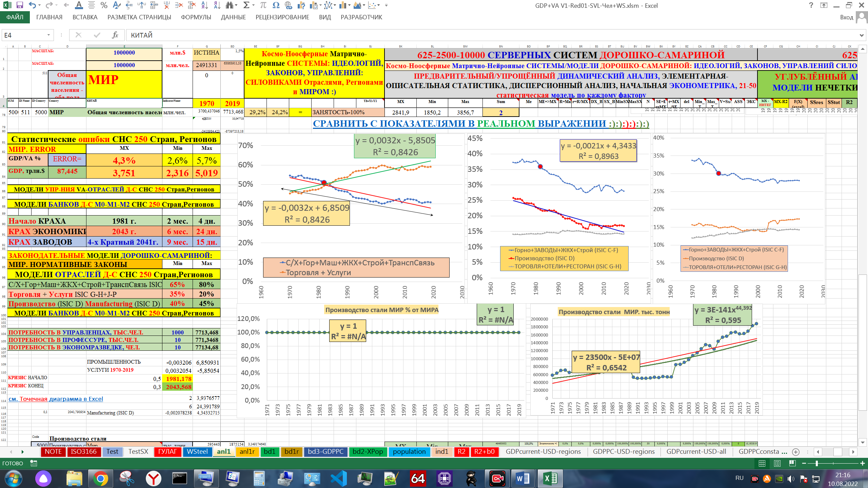Image resolution: width=868 pixels, height=488 pixels.
Task: Click the Save icon in quick access toolbar
Action: pyautogui.click(x=20, y=5)
